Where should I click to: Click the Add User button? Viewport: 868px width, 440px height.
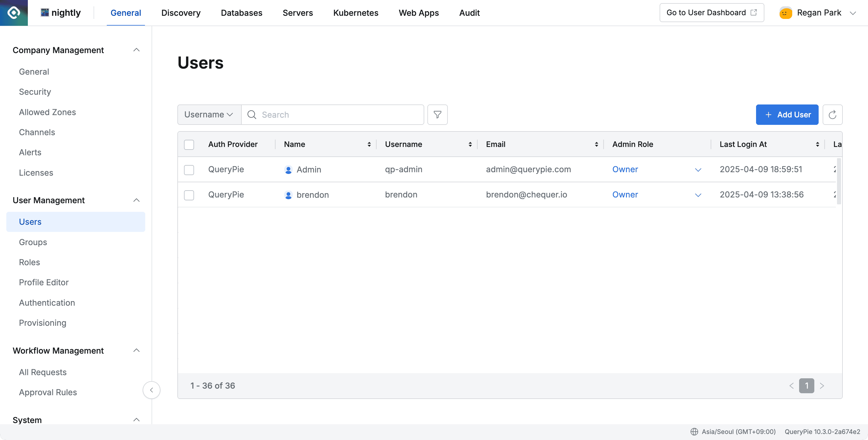(x=787, y=115)
